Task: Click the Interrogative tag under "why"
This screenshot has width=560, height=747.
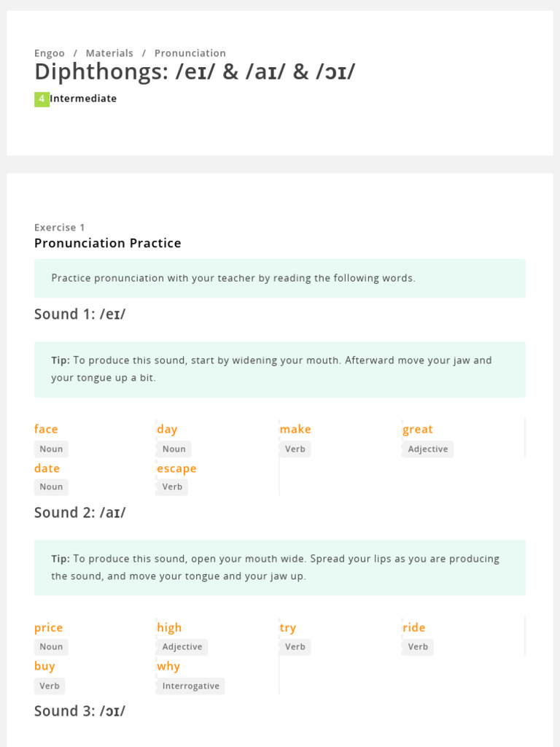Action: coord(191,686)
